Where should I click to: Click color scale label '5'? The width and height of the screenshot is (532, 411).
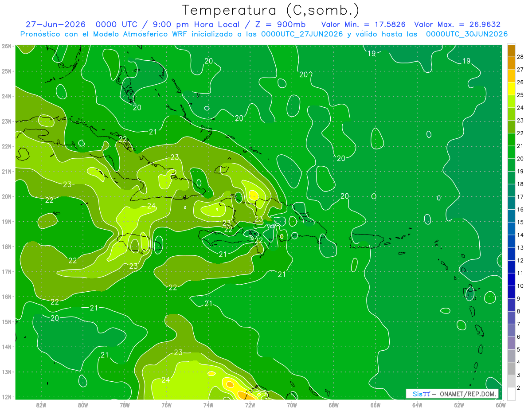coord(519,350)
